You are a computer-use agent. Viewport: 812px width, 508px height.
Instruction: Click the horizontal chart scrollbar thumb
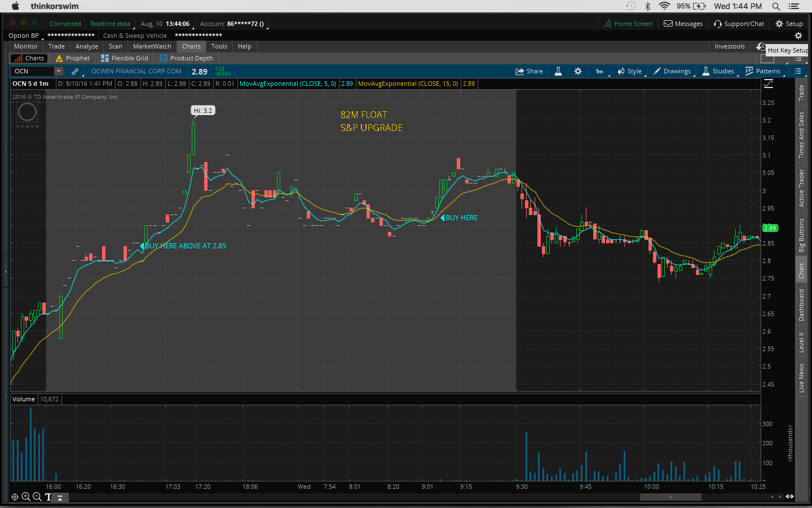[670, 497]
